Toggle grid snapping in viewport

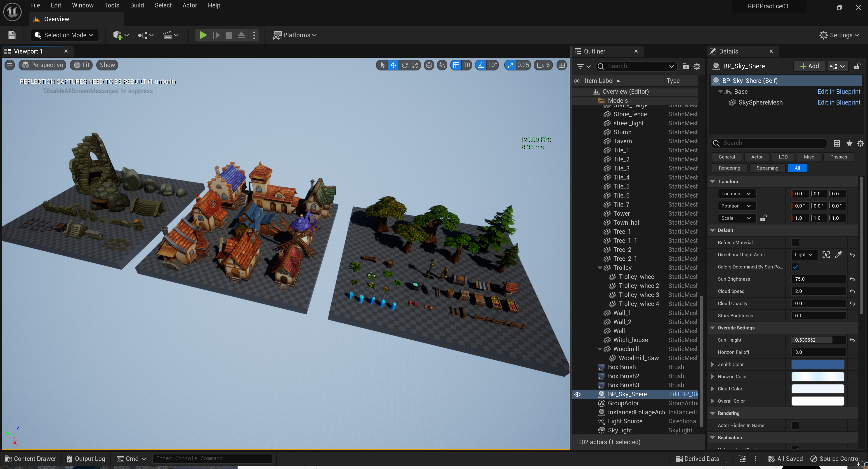[x=456, y=65]
